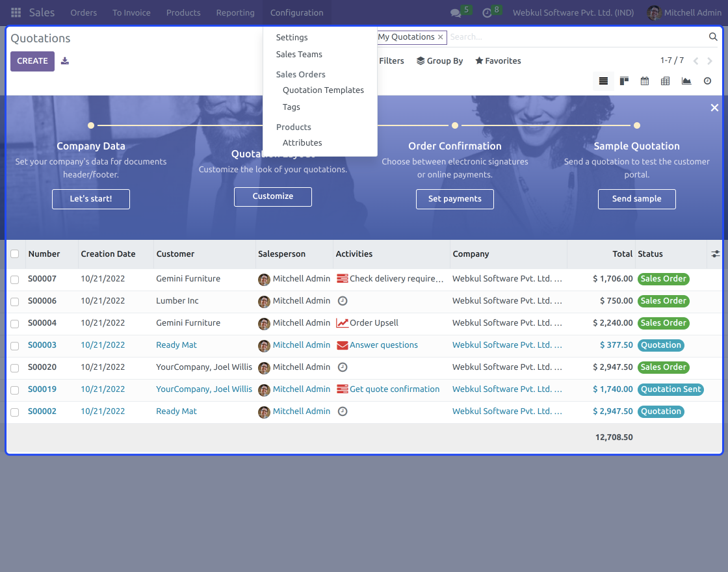Image resolution: width=728 pixels, height=572 pixels.
Task: Open company switcher Webkul Software Pvt. Ltd.
Action: pos(573,12)
